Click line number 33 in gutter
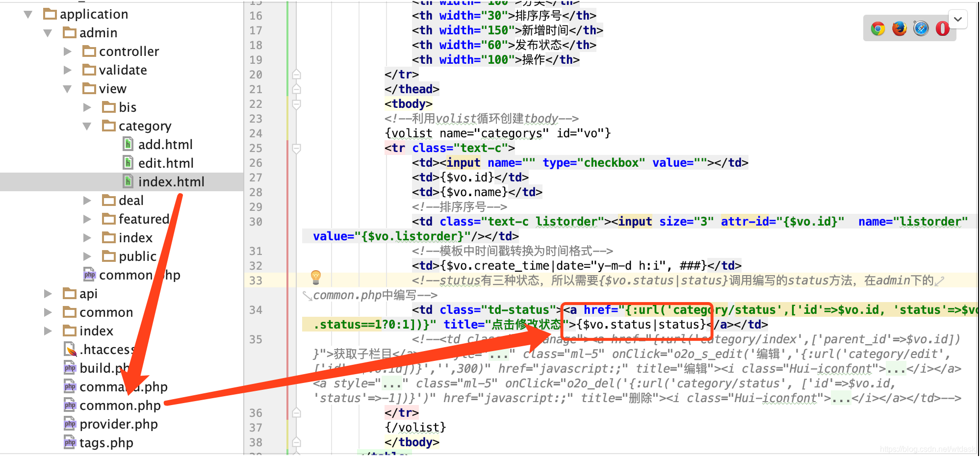Screen dimensions: 980x458 (x=256, y=280)
